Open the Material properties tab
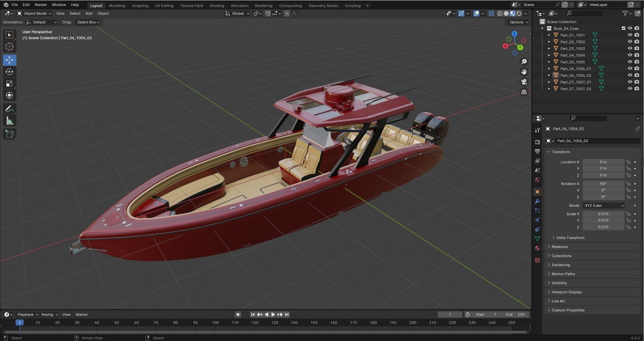644x341 pixels. pos(537,248)
